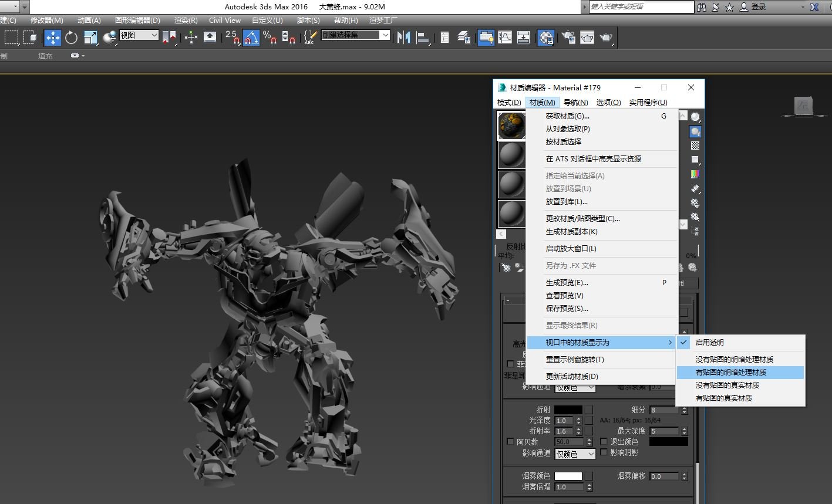Screen dimensions: 832x504
Task: Open the 视图 reference coordinate dropdown
Action: (x=139, y=35)
